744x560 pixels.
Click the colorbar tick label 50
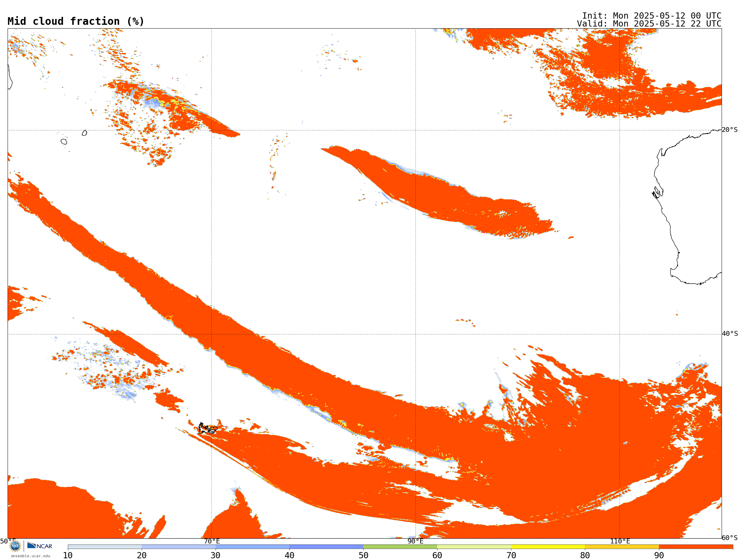363,555
